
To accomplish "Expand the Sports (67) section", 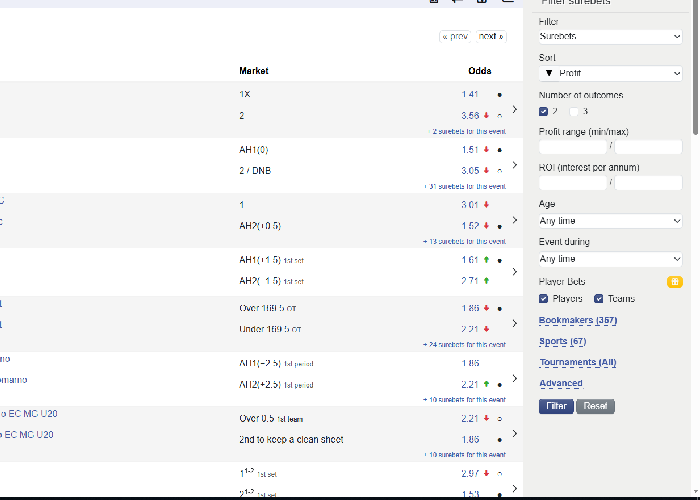I will click(x=562, y=342).
